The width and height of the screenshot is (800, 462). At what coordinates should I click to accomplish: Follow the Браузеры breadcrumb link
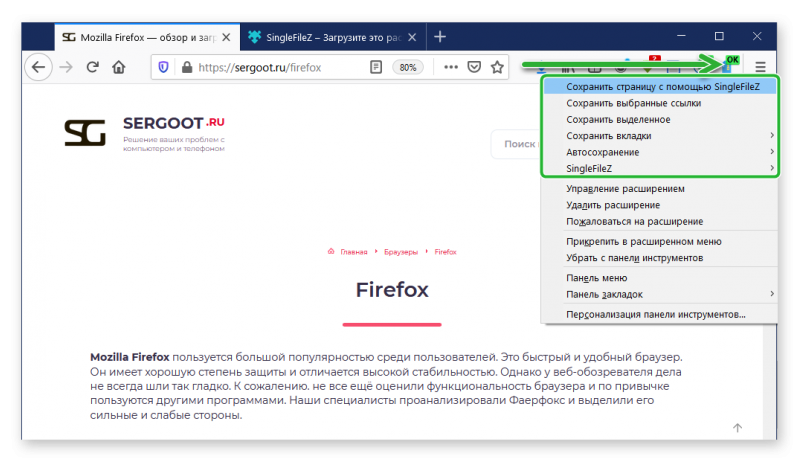(x=401, y=252)
